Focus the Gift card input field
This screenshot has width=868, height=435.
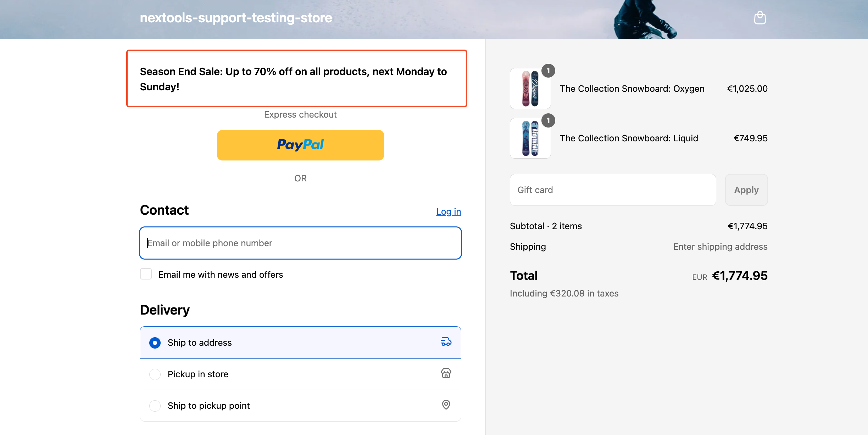coord(613,190)
